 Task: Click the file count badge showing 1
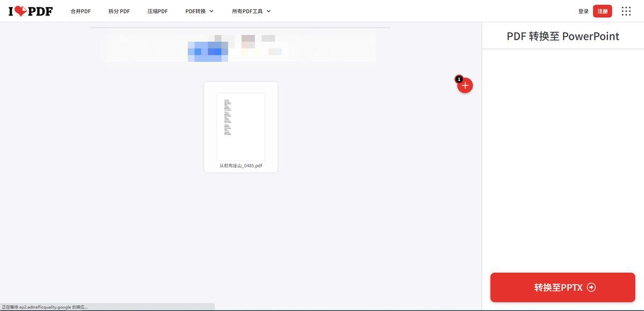point(459,79)
